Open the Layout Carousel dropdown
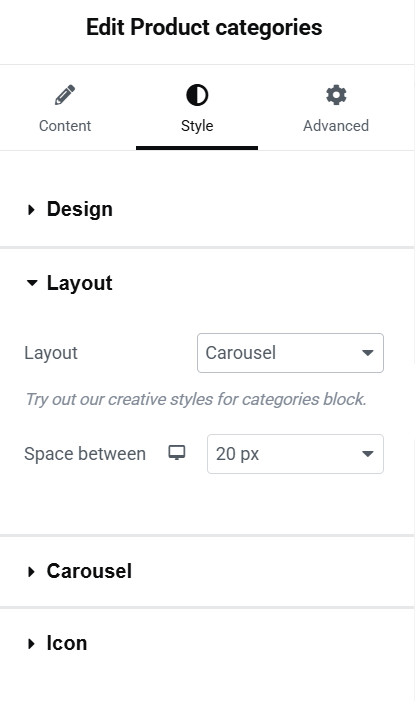Viewport: 415px width, 701px height. click(290, 353)
